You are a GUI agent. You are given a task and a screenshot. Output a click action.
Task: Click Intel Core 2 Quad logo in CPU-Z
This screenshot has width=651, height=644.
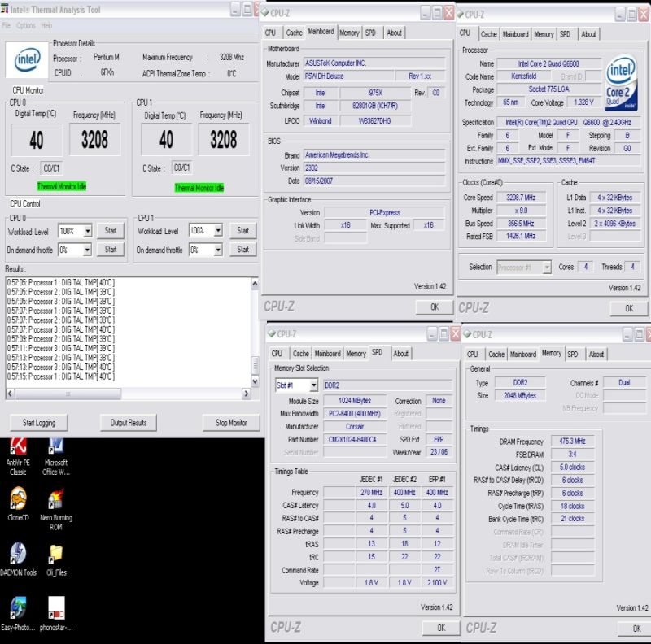[621, 84]
